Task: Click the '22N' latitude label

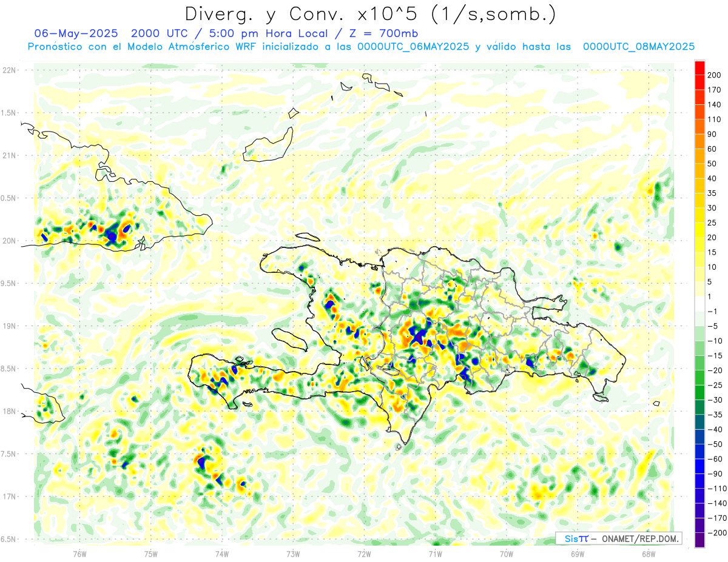Action: pos(8,70)
